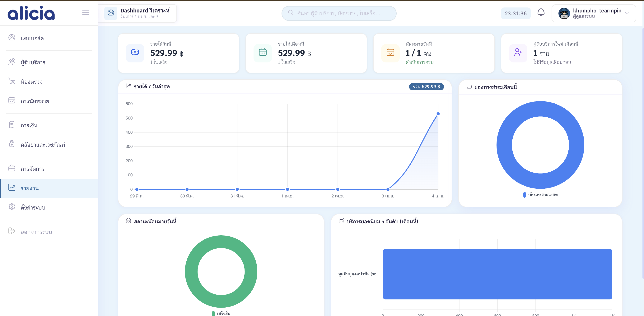Toggle เสร็จสิ้น legend in appointment status chart
This screenshot has height=316, width=644.
[x=221, y=313]
